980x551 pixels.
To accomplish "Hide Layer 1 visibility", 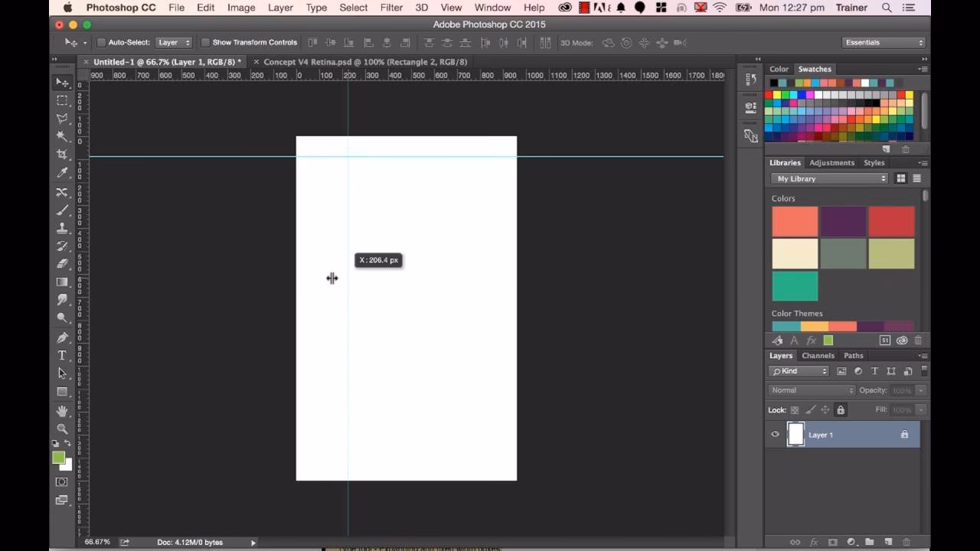I will pos(774,434).
